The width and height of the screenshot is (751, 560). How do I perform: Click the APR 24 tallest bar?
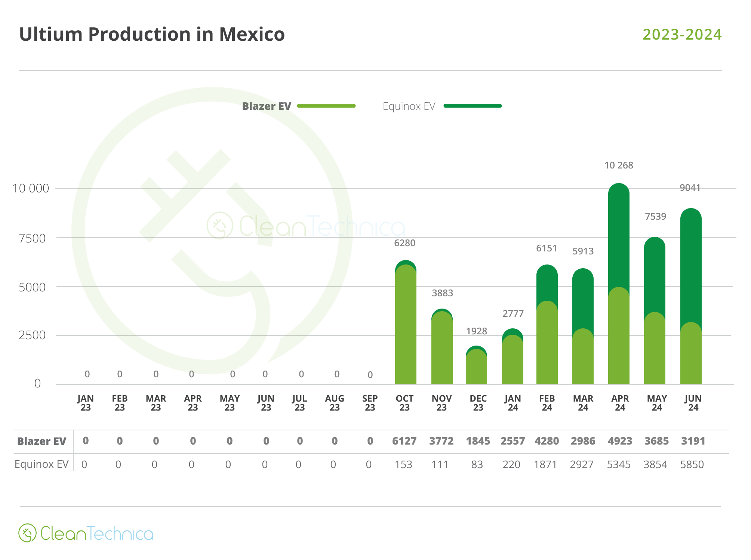(619, 284)
